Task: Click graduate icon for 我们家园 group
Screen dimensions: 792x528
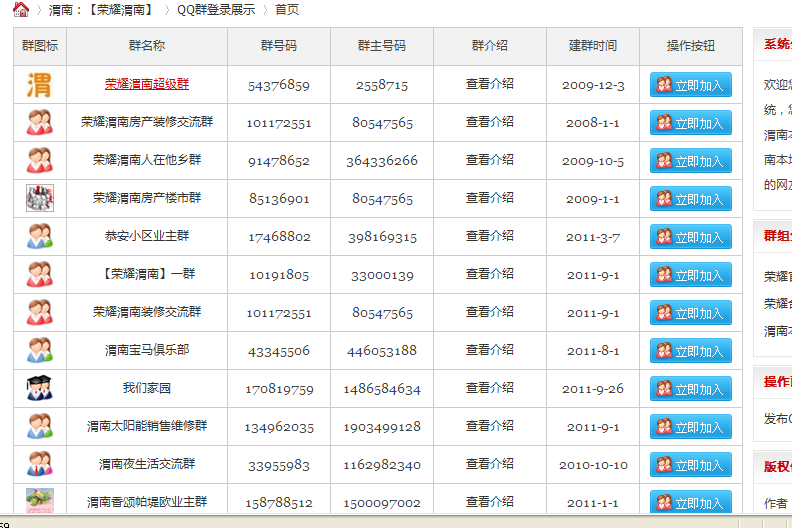Action: (39, 388)
